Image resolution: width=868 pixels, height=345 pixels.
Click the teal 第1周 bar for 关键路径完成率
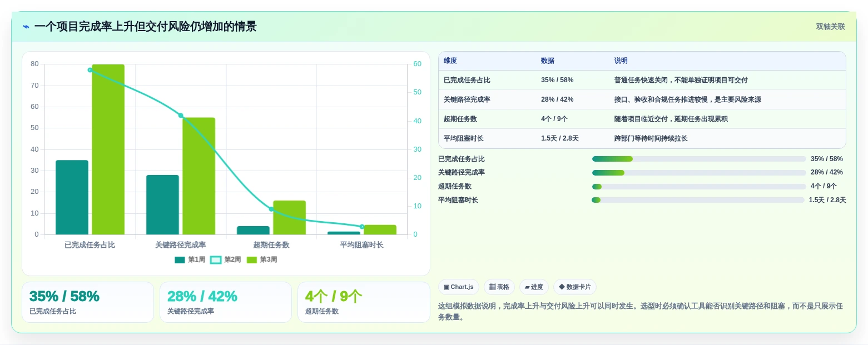[162, 205]
